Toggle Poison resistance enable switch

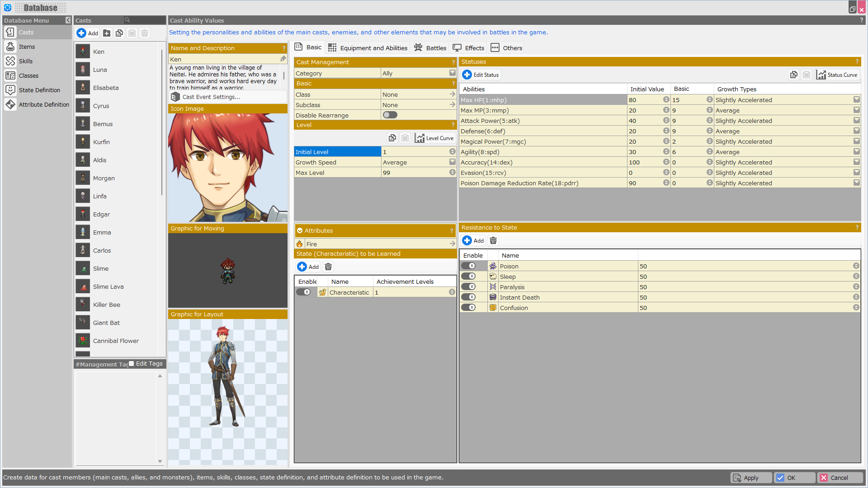(468, 266)
